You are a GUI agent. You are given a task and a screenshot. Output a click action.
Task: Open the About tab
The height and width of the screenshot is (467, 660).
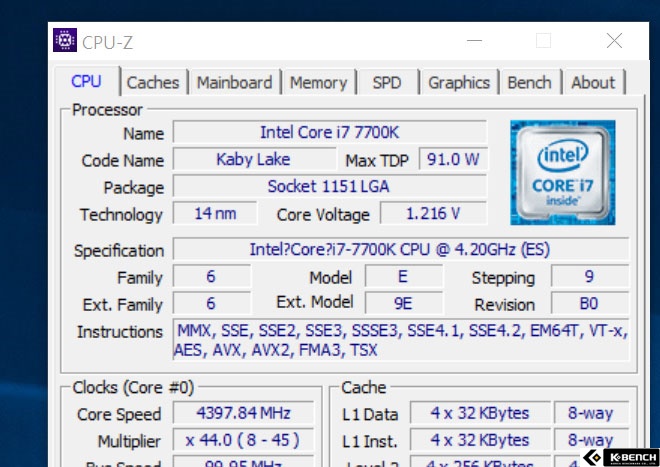tap(593, 83)
